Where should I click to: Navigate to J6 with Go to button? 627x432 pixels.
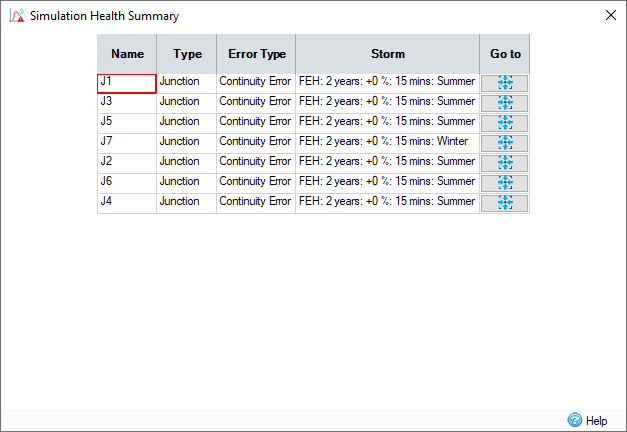(x=504, y=183)
